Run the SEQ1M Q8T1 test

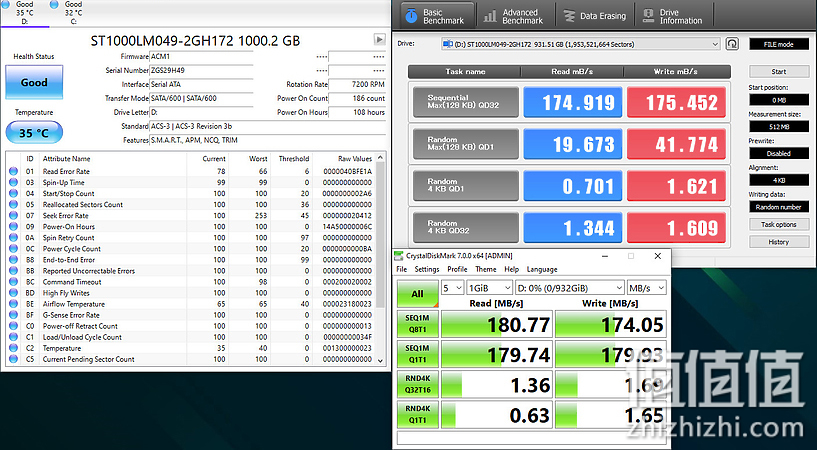pyautogui.click(x=417, y=324)
